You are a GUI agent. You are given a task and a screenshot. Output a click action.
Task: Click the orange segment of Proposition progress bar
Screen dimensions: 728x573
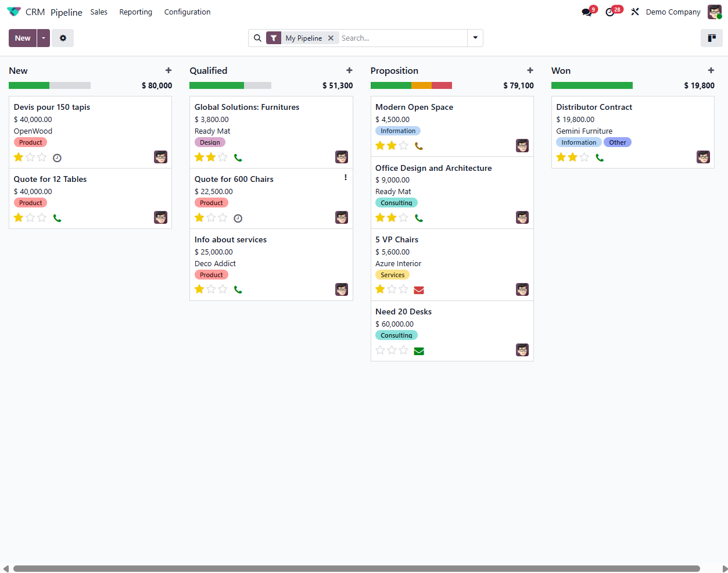[421, 85]
